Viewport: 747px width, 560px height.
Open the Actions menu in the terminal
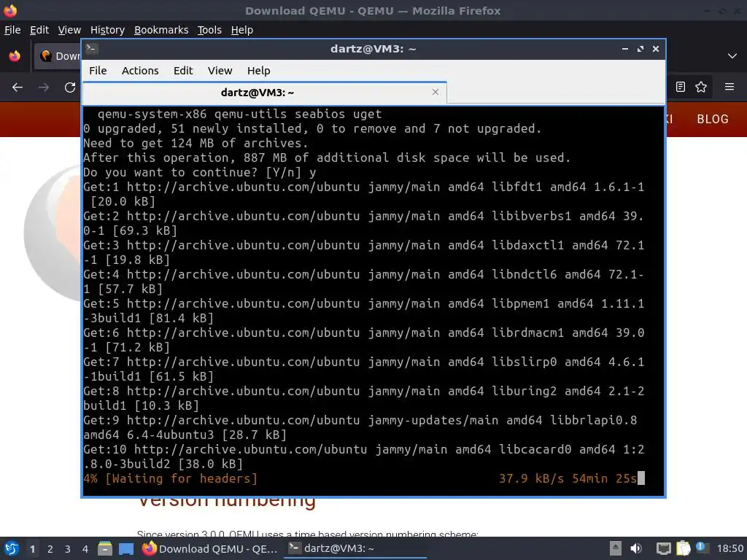140,71
